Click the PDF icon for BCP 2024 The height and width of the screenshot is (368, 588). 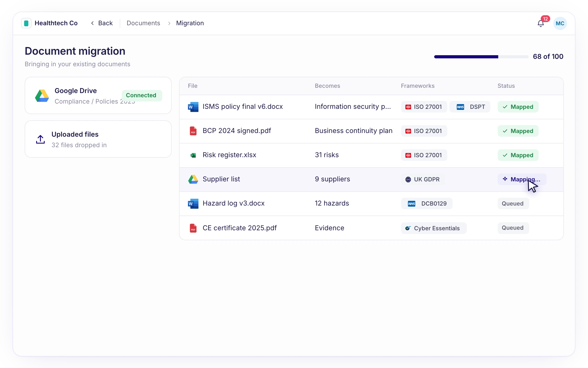[193, 131]
